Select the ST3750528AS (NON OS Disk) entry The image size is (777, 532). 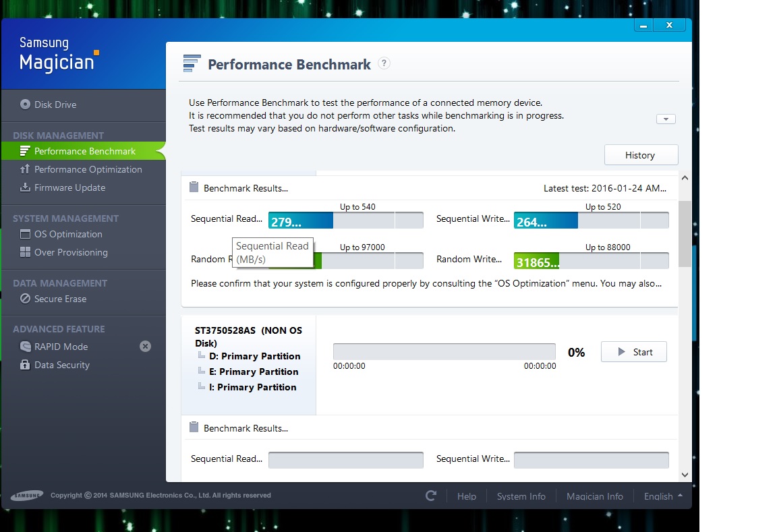pyautogui.click(x=248, y=336)
